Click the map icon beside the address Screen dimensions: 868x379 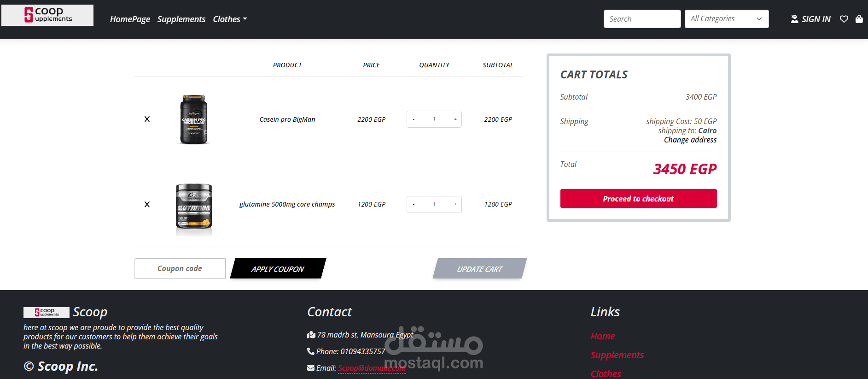pyautogui.click(x=311, y=335)
